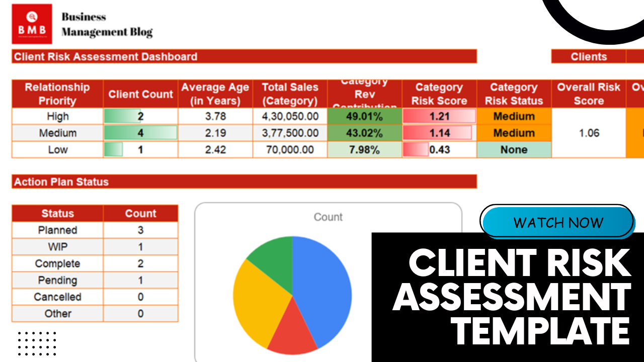The image size is (644, 362).
Task: Click the BMB logo icon
Action: [32, 24]
